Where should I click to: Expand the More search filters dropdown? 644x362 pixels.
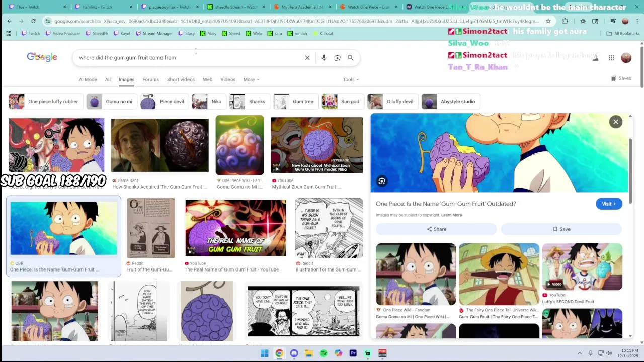pyautogui.click(x=251, y=79)
